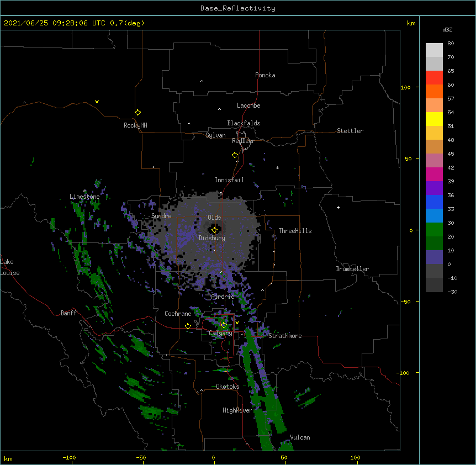The height and width of the screenshot is (465, 476).
Task: Click the Ponoka city label
Action: pos(265,75)
